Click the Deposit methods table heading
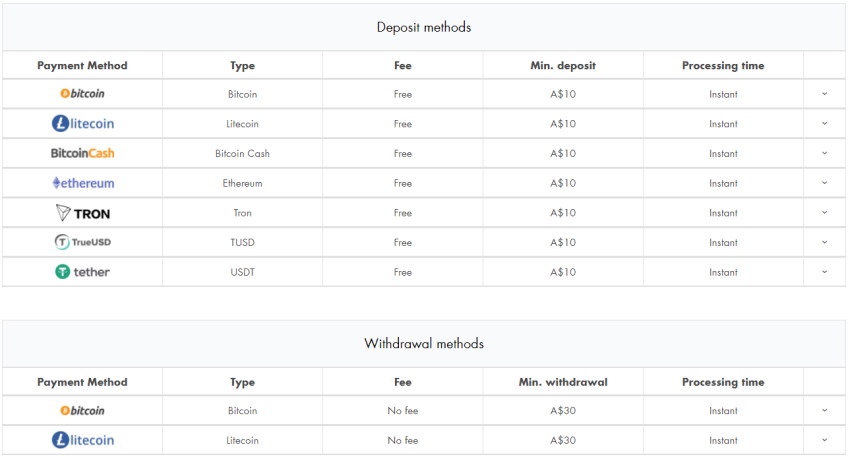 pyautogui.click(x=424, y=27)
